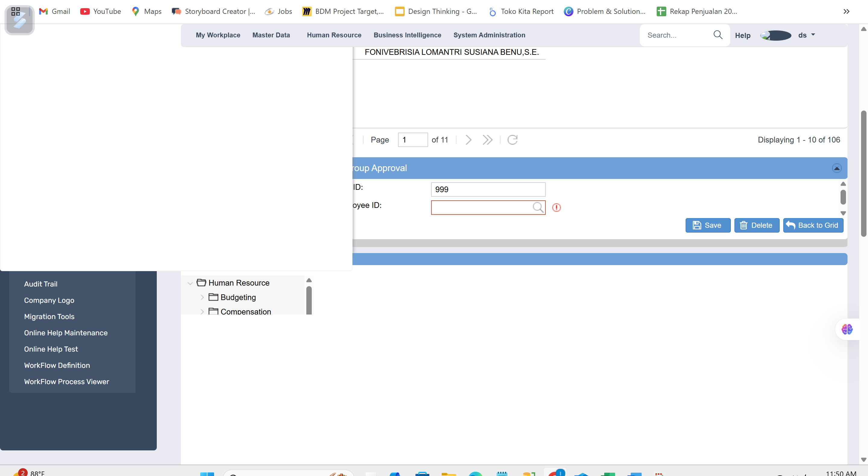Expand the Compensation tree folder
868x476 pixels.
point(202,312)
